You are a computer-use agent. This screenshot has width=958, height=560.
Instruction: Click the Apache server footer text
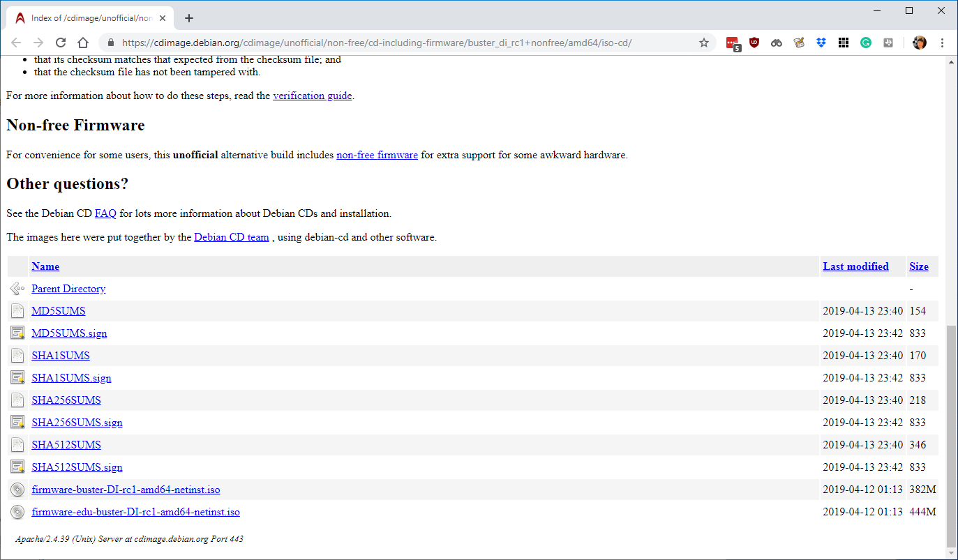tap(129, 539)
